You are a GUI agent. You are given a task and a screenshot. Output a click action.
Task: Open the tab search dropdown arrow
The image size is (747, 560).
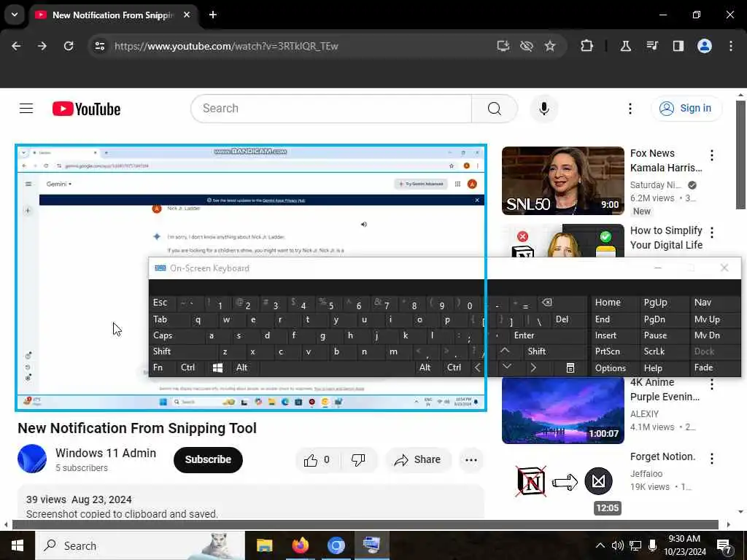(x=15, y=15)
